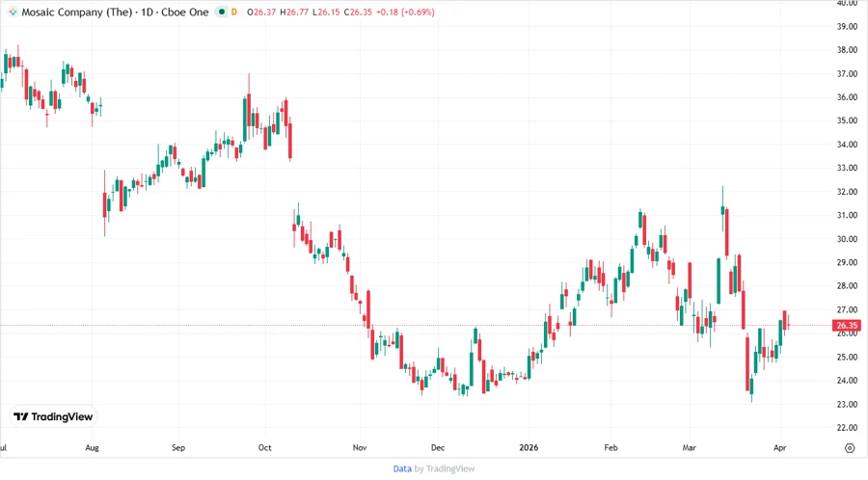
Task: Click the 39.00 price axis label
Action: (x=847, y=26)
